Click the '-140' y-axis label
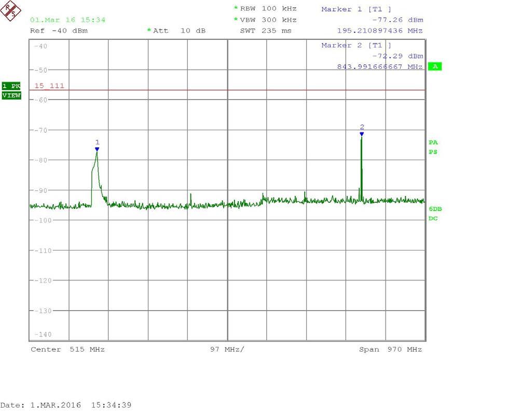The height and width of the screenshot is (420, 506). click(x=43, y=334)
